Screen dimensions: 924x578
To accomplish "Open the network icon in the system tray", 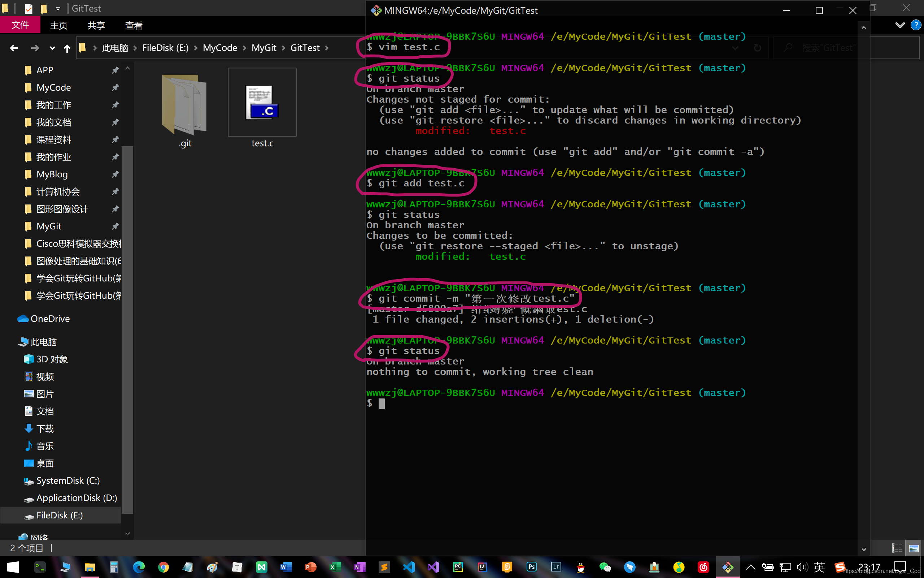I will (x=785, y=567).
